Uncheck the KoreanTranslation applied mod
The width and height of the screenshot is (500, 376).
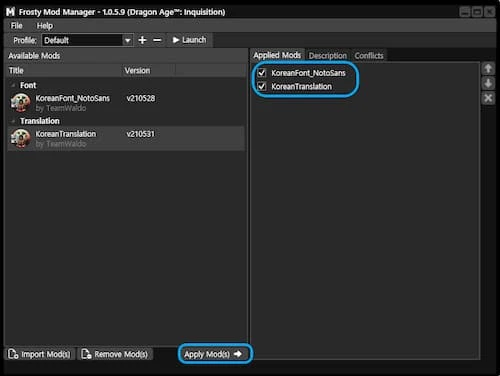(x=262, y=86)
